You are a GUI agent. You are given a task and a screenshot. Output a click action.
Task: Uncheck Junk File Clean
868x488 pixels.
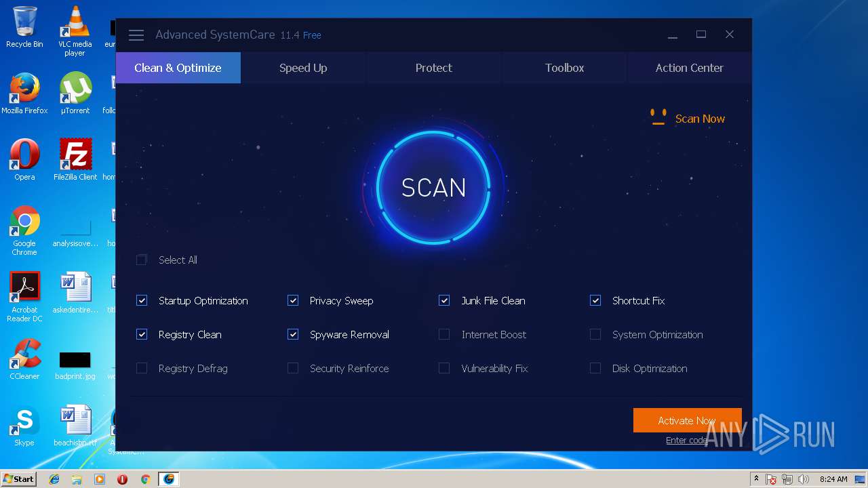(444, 300)
